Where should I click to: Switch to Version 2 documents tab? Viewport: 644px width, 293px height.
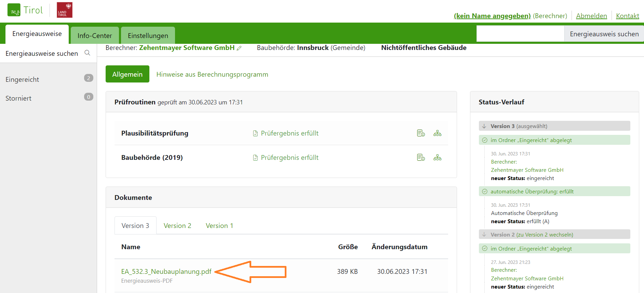click(x=177, y=226)
